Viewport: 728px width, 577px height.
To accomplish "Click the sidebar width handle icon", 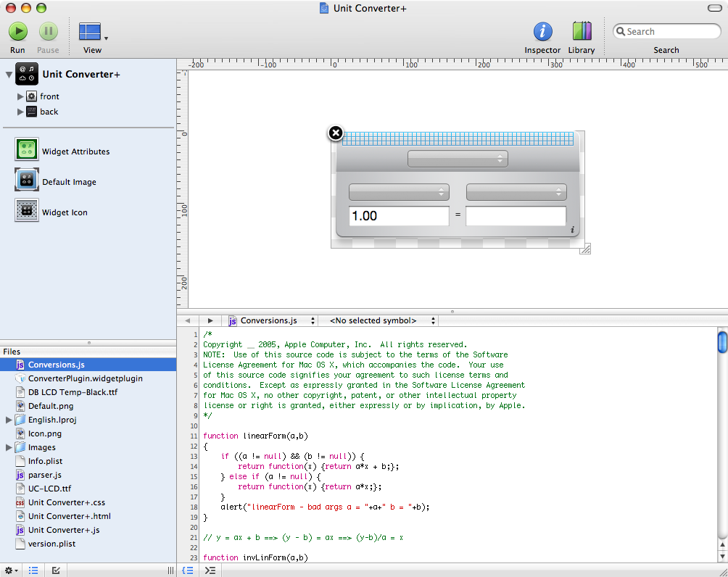I will tap(170, 570).
